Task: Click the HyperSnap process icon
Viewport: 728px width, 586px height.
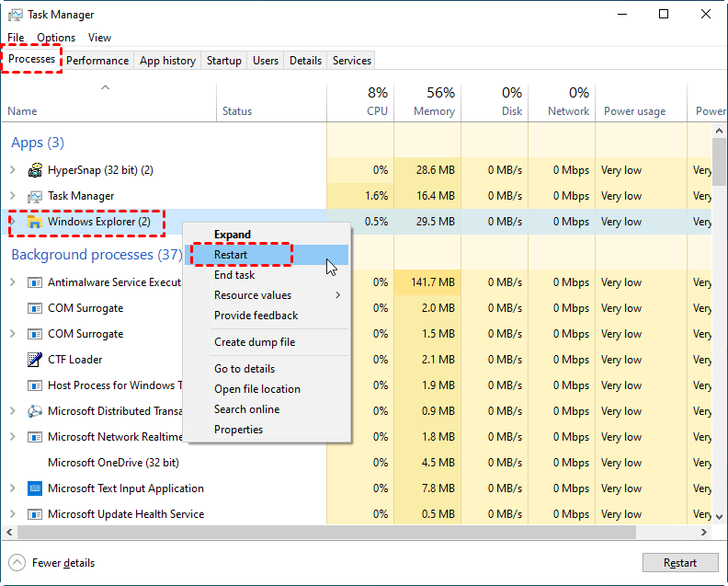Action: [36, 170]
